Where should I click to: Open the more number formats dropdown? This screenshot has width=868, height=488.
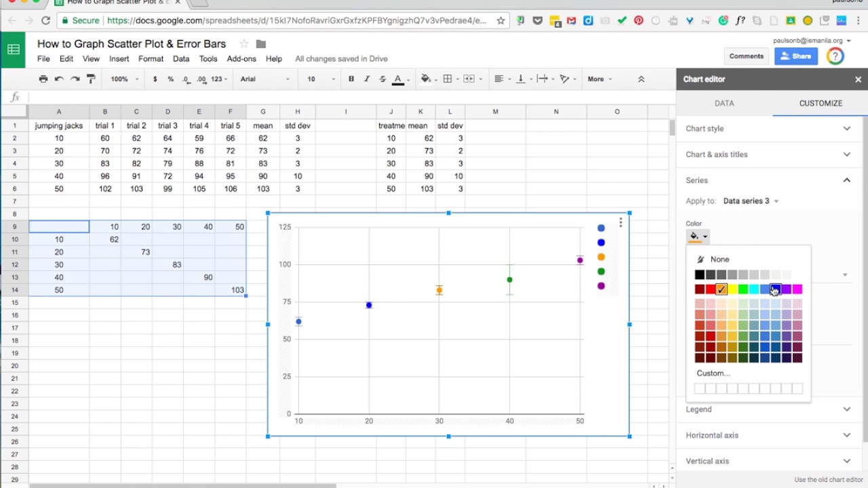pos(220,79)
